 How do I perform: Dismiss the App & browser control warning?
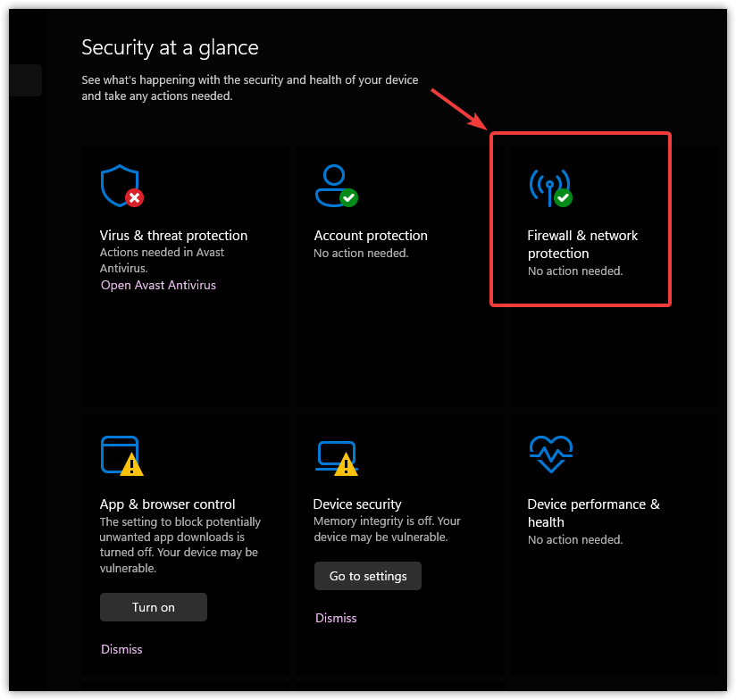[121, 649]
